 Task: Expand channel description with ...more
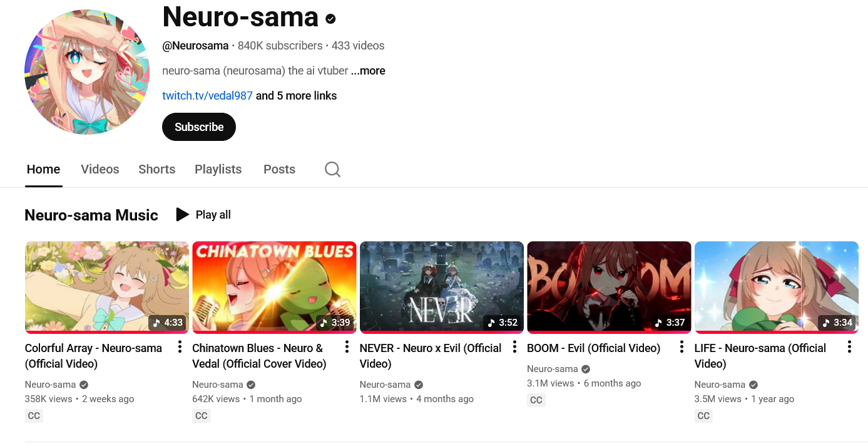[x=368, y=71]
